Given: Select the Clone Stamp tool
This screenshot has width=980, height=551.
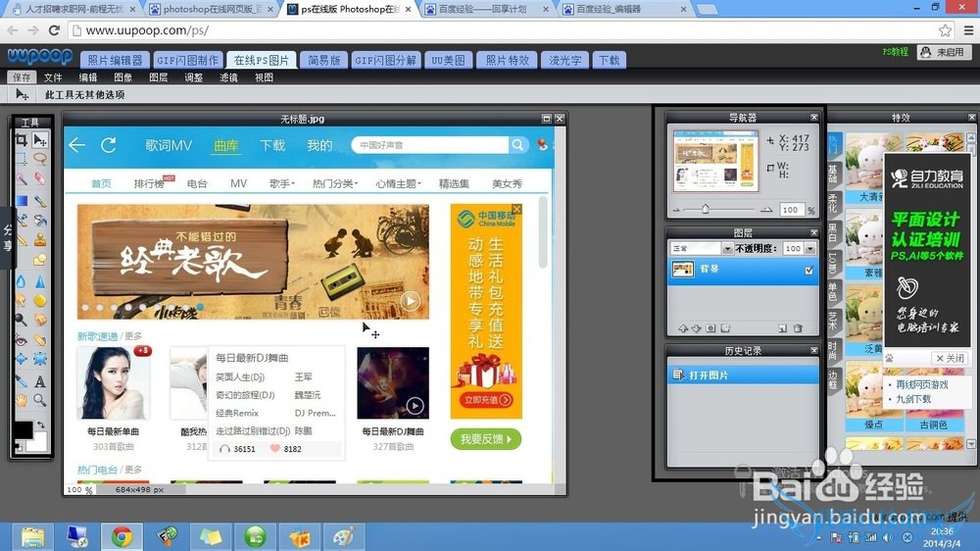Looking at the screenshot, I should coord(40,240).
